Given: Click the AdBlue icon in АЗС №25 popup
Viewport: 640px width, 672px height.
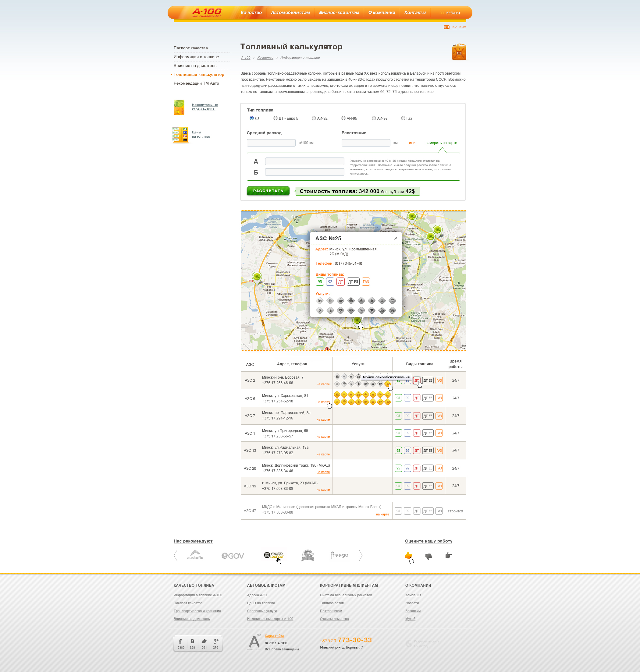Looking at the screenshot, I should pyautogui.click(x=382, y=311).
